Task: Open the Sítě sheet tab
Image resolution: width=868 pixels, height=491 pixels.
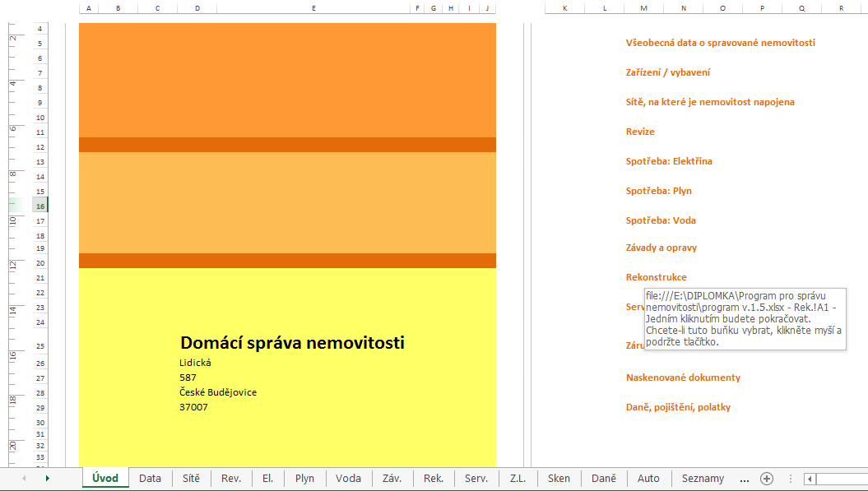Action: click(191, 479)
